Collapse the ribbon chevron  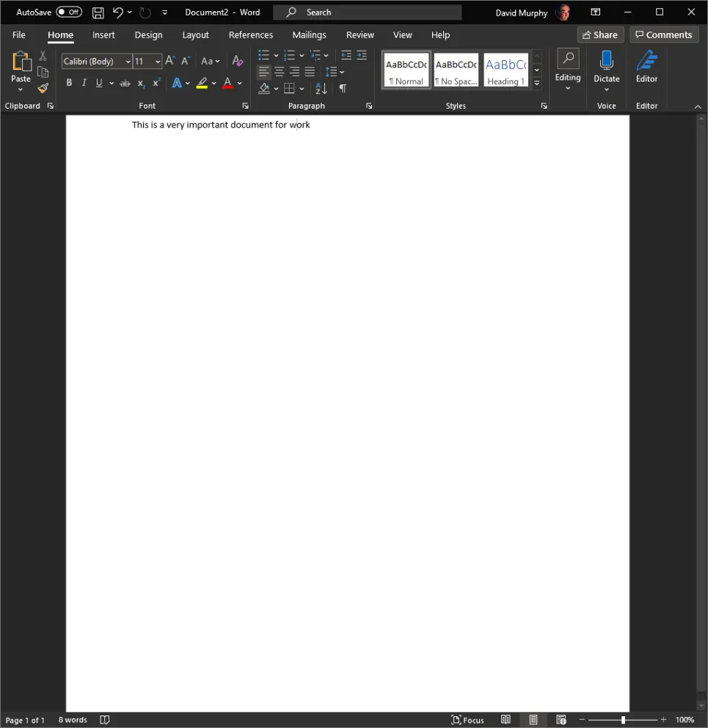pyautogui.click(x=697, y=106)
